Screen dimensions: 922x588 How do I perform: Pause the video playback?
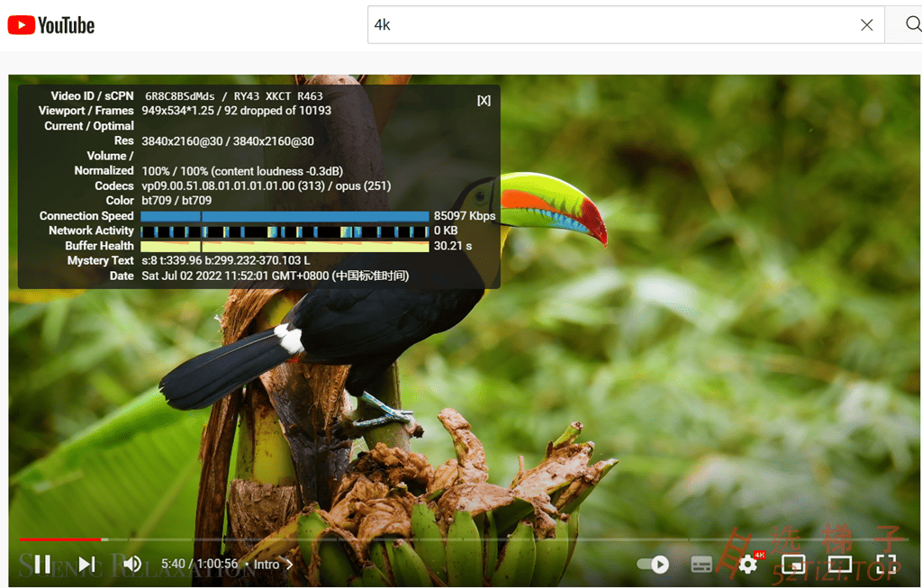42,565
